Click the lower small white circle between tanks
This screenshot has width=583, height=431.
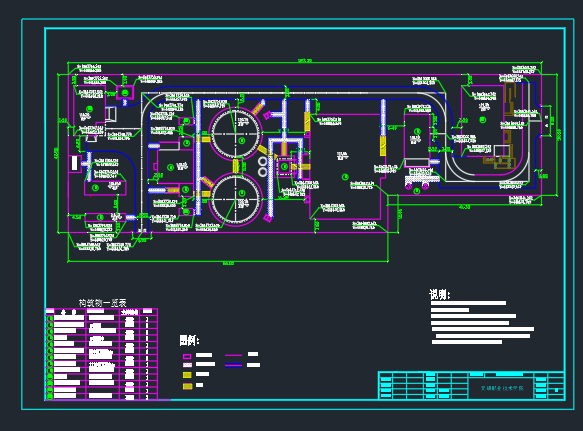pos(263,172)
